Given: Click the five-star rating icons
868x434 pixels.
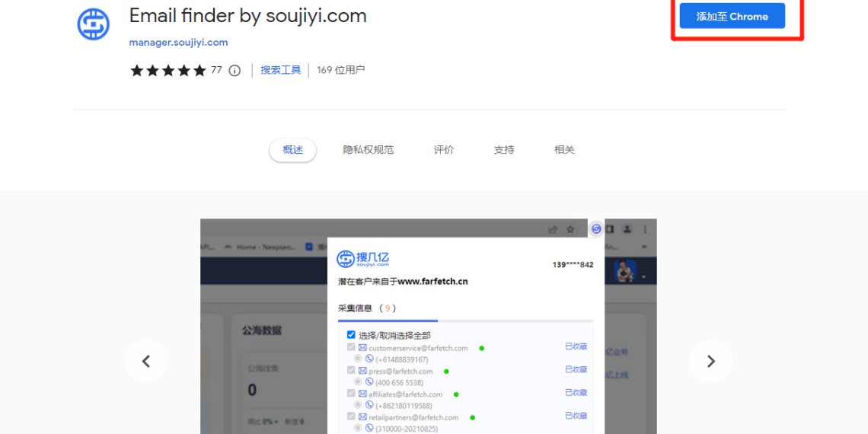Looking at the screenshot, I should point(168,70).
